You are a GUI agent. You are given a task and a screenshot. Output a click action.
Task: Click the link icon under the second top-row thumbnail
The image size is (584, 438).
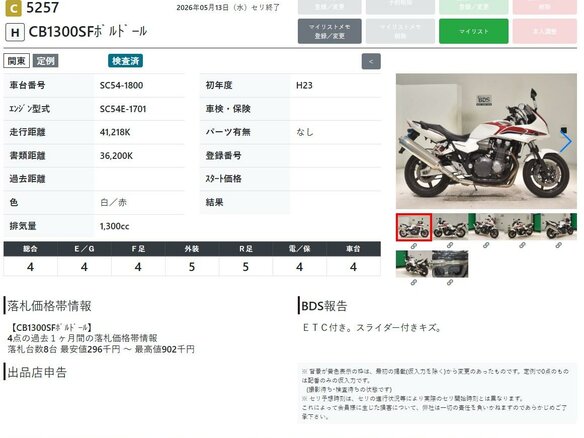(x=450, y=245)
